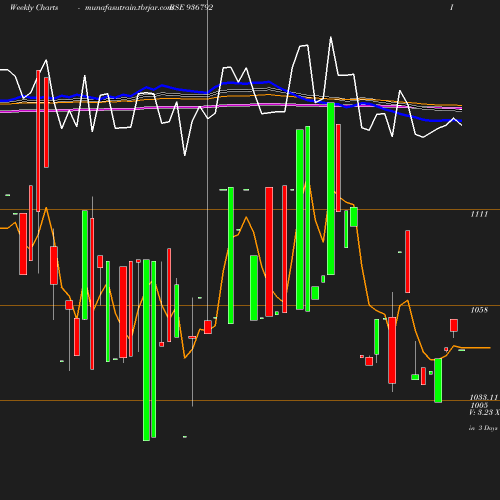Click the '1058' price level label
This screenshot has width=500, height=500.
tap(479, 310)
